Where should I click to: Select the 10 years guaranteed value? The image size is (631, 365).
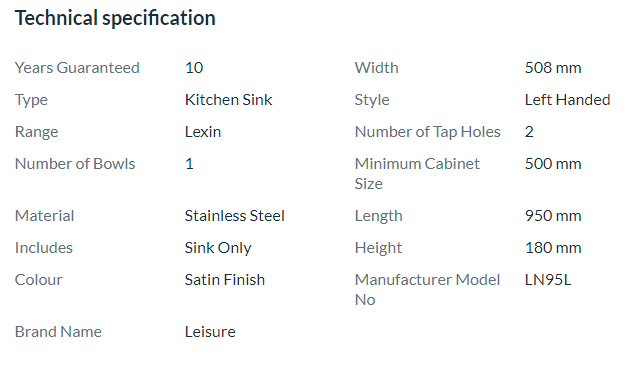point(194,68)
